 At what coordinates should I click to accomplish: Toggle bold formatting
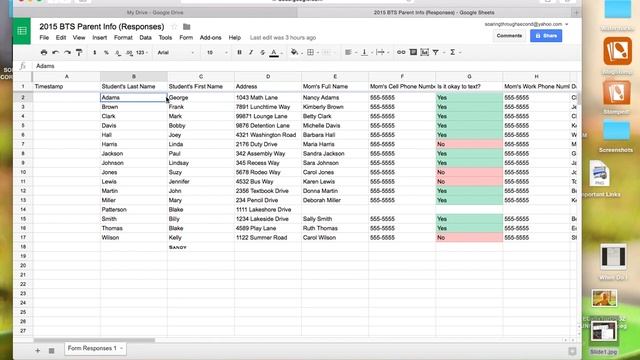pyautogui.click(x=239, y=52)
